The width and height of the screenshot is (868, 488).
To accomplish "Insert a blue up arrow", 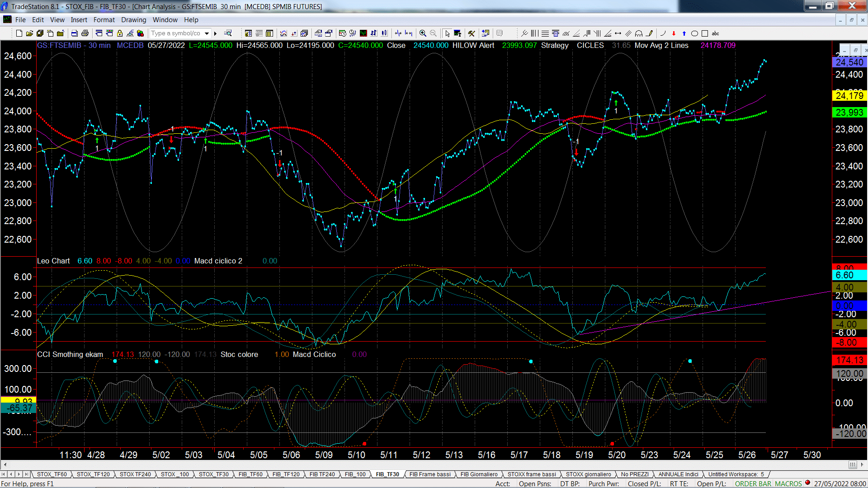I will tap(684, 33).
